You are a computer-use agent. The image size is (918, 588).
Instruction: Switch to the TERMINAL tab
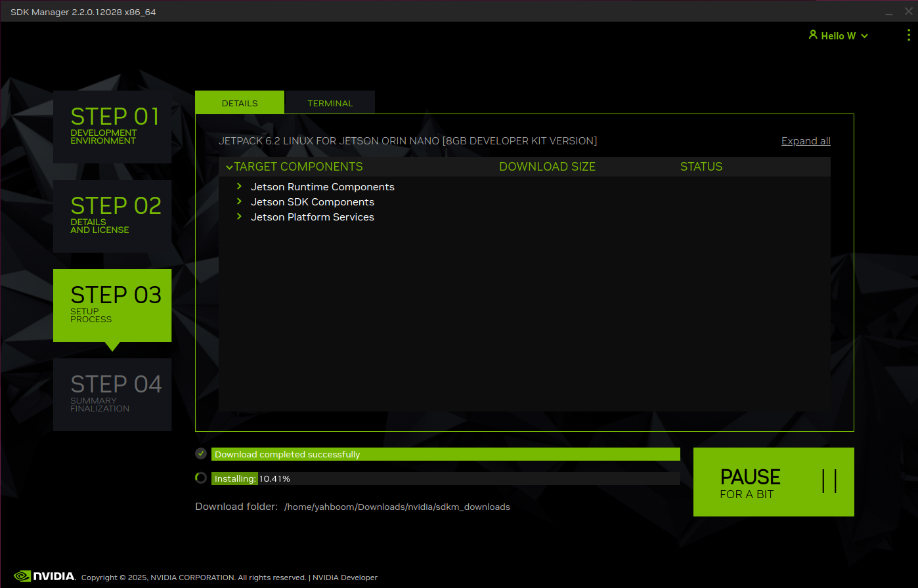[330, 102]
